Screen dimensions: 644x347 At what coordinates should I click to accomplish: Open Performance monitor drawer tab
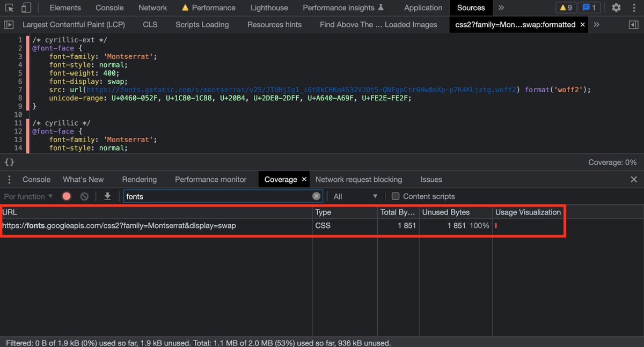coord(211,180)
